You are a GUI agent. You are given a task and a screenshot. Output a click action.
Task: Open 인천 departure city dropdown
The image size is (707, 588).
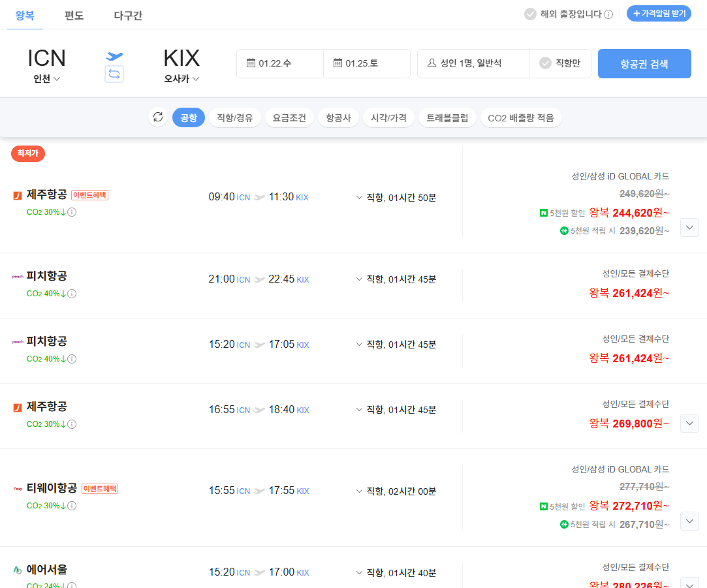[x=46, y=78]
